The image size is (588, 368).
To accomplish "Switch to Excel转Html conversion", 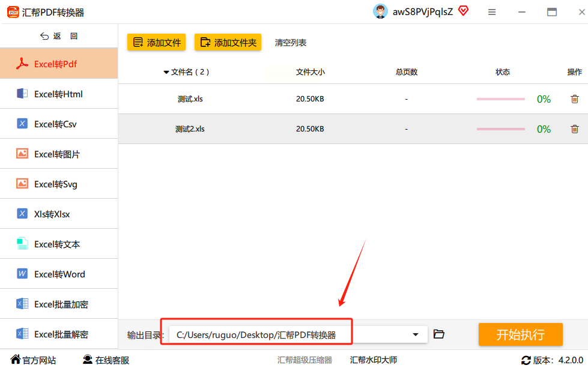I will pyautogui.click(x=59, y=94).
